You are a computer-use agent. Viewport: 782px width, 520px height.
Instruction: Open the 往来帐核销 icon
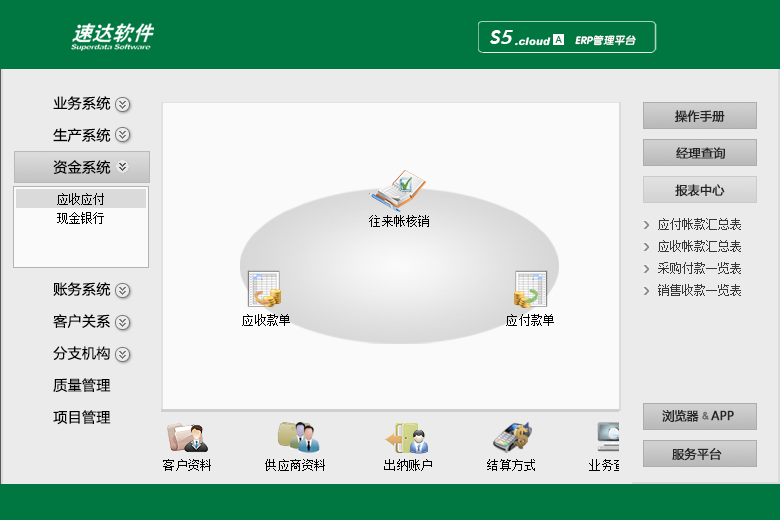[x=398, y=190]
